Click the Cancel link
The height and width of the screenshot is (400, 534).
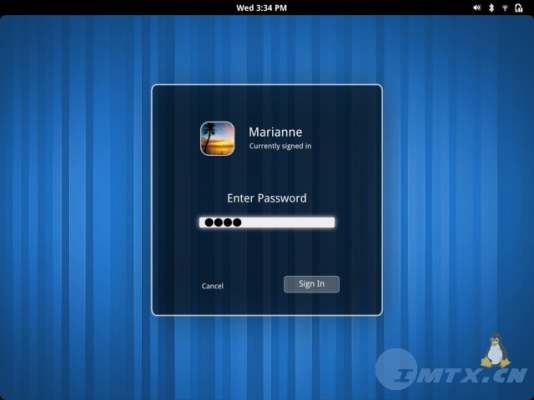click(x=212, y=286)
